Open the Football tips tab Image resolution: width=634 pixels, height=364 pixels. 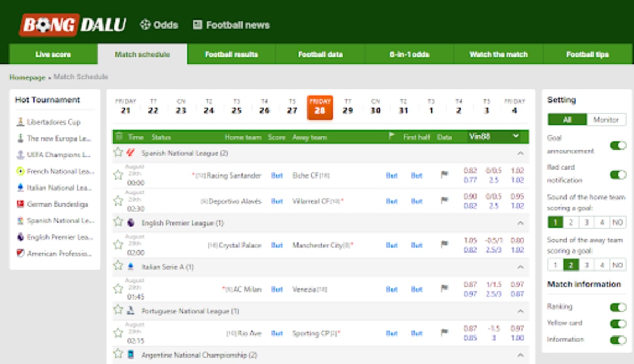click(x=588, y=54)
